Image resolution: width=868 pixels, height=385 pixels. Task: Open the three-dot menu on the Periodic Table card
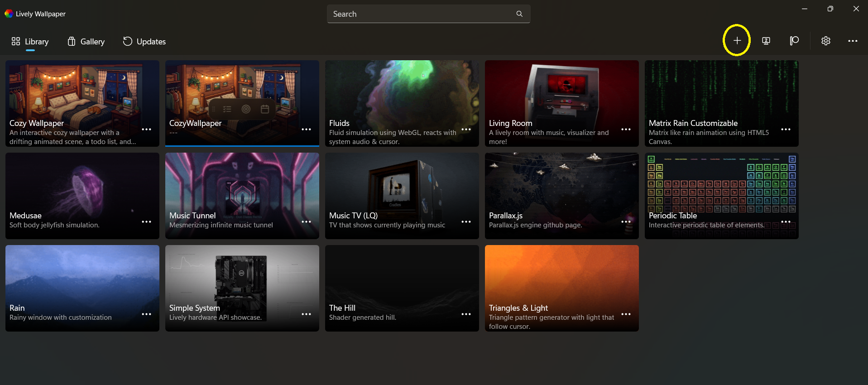786,222
